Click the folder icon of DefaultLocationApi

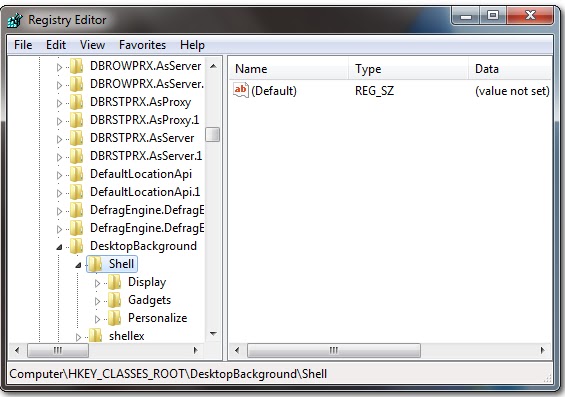pyautogui.click(x=76, y=174)
